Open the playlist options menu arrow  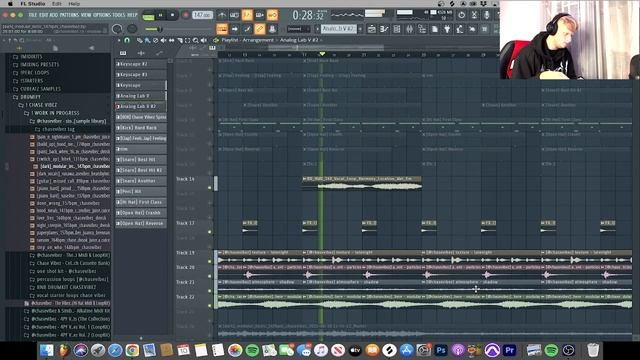[119, 40]
